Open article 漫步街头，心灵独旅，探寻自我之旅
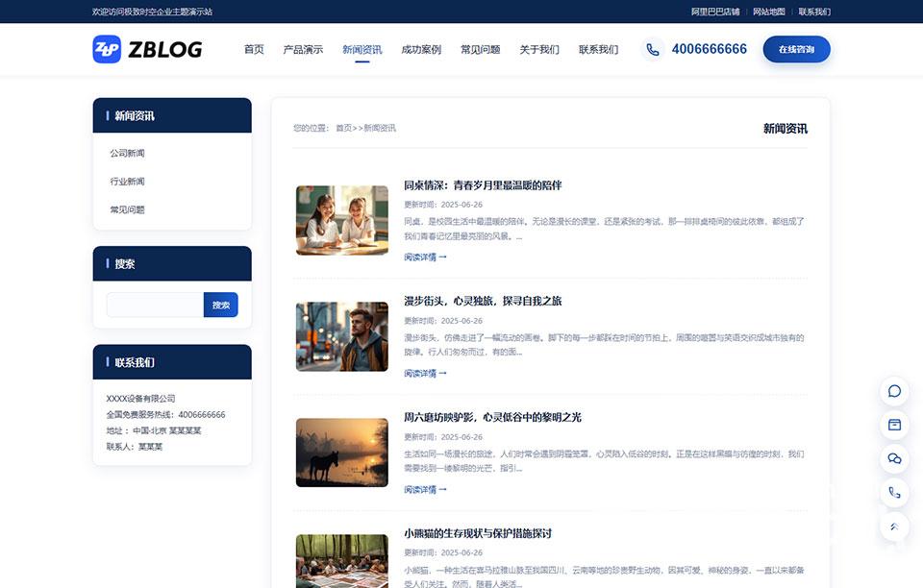The image size is (923, 588). pos(483,301)
